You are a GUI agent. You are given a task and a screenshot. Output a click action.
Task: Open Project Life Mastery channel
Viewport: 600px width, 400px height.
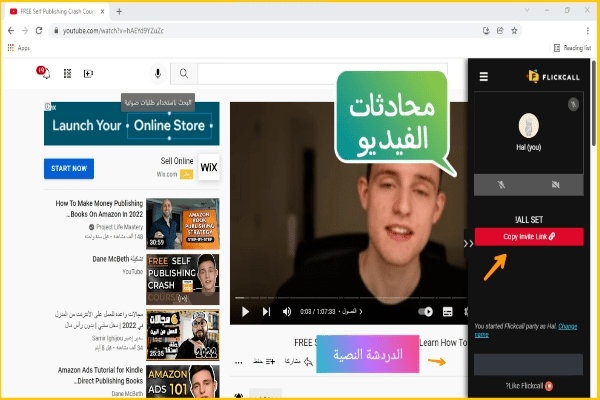[119, 227]
